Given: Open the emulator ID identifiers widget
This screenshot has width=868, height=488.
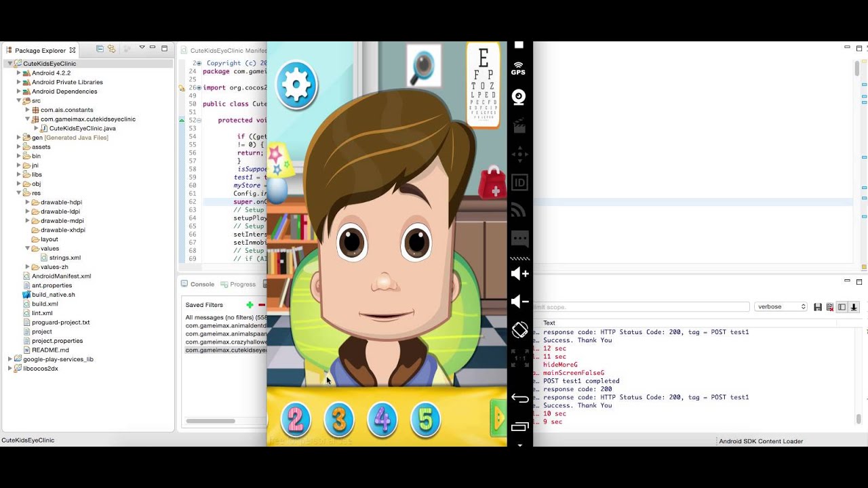Looking at the screenshot, I should (x=519, y=182).
